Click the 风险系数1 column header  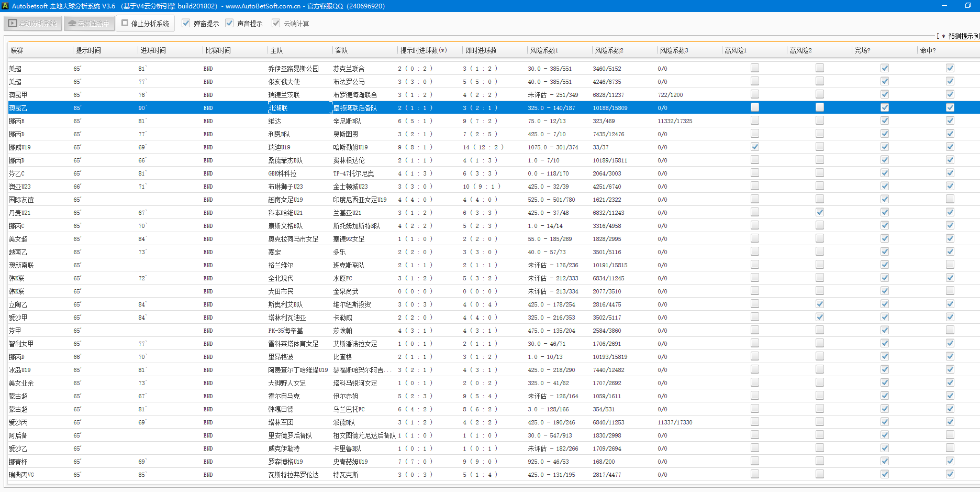pyautogui.click(x=544, y=50)
